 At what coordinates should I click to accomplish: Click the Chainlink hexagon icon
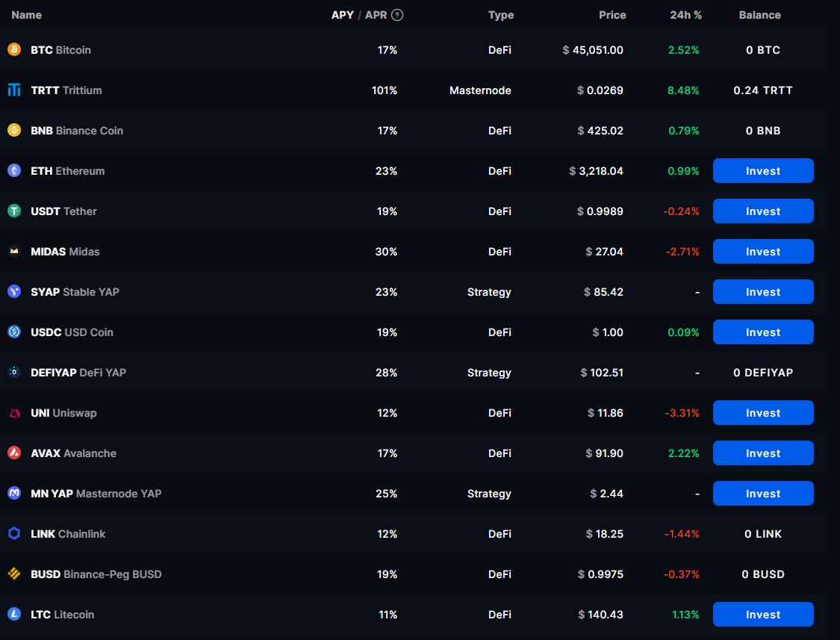[14, 534]
